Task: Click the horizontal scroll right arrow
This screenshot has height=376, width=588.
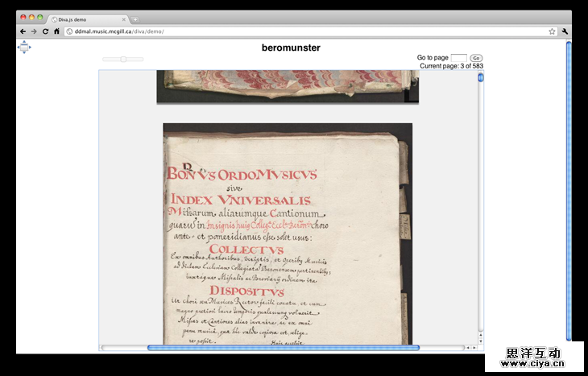Action: point(474,348)
